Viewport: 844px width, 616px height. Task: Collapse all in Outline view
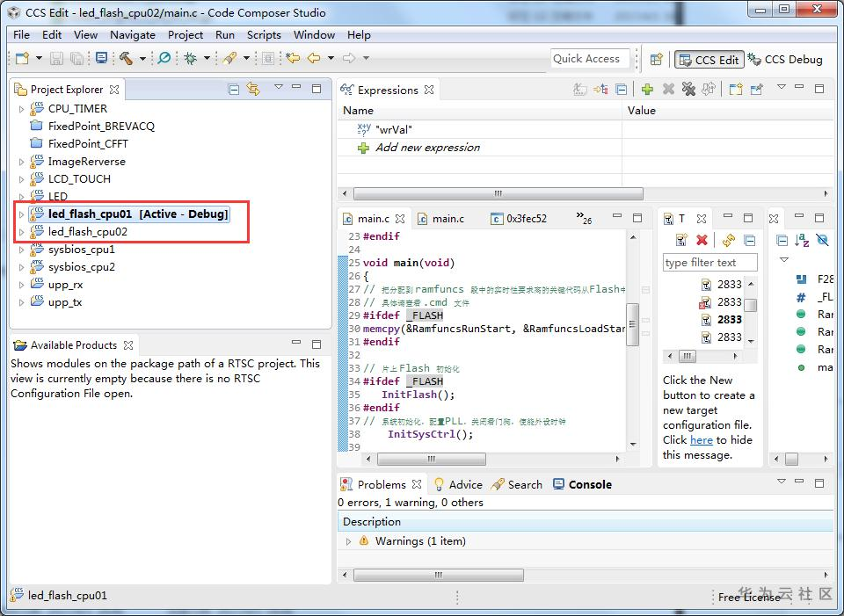(782, 241)
